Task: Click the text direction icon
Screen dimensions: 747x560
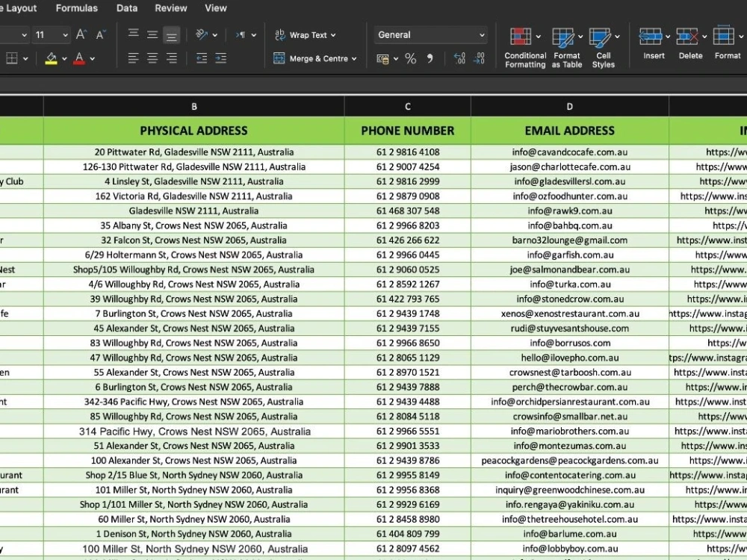Action: click(240, 35)
